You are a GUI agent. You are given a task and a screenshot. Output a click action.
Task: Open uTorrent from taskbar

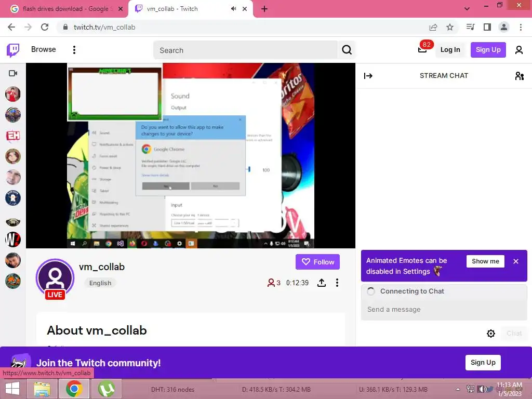click(106, 389)
